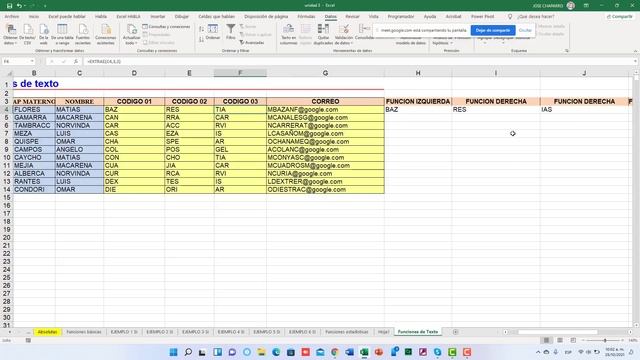Open the Funciones estadísticas sheet tab
Screen dimensions: 640x360
(347, 332)
